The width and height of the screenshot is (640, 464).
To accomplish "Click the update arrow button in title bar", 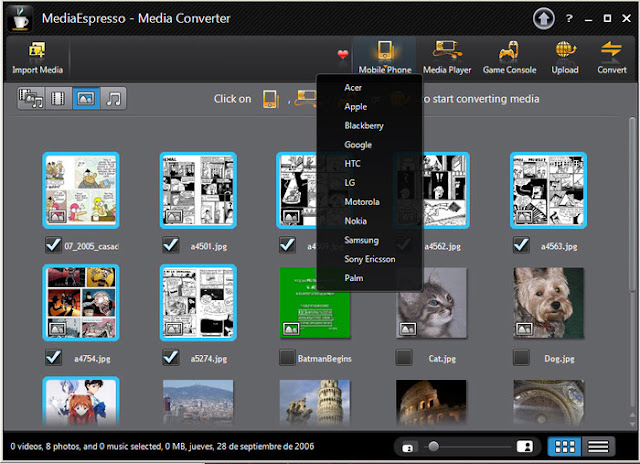I will (x=543, y=18).
